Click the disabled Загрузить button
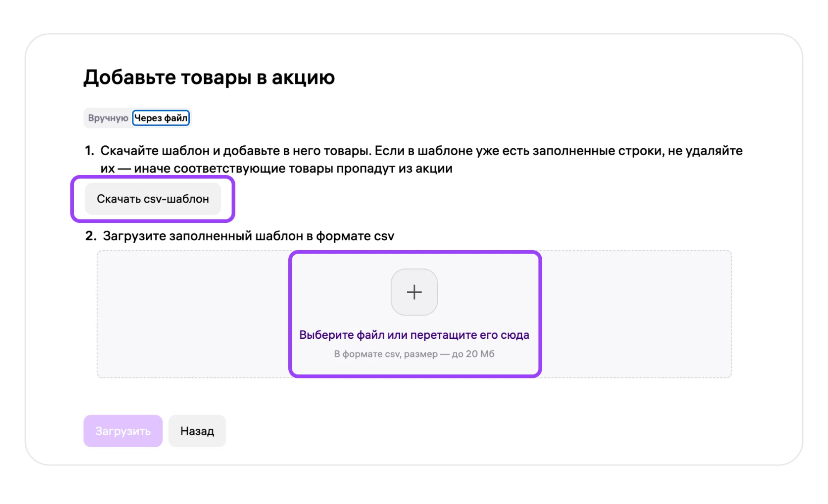This screenshot has width=828, height=504. [123, 431]
